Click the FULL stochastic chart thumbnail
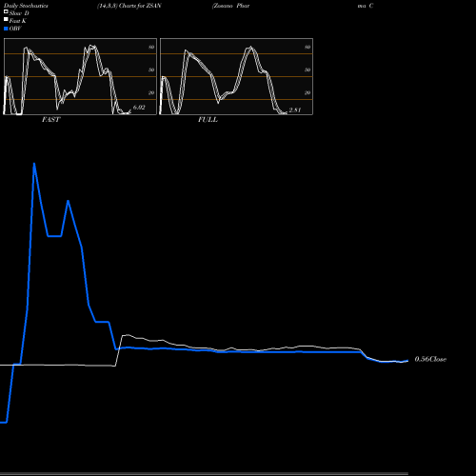The image size is (476, 476). coord(236,76)
